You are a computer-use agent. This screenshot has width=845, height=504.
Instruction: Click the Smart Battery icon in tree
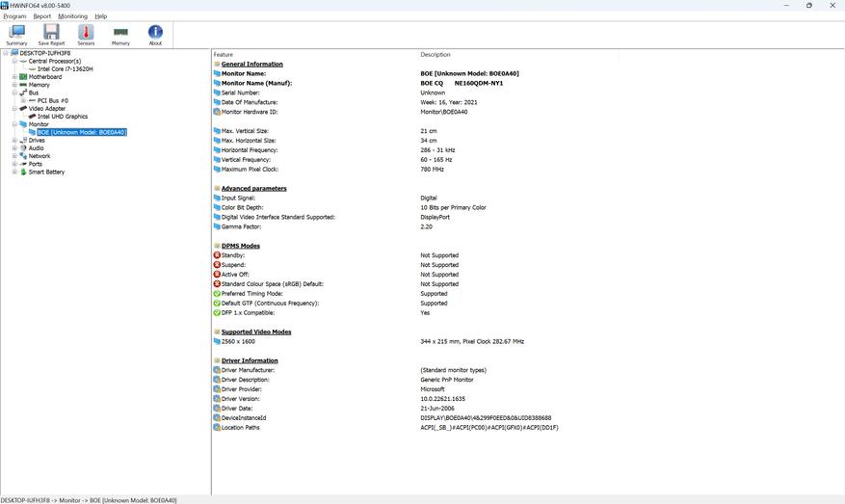(23, 172)
